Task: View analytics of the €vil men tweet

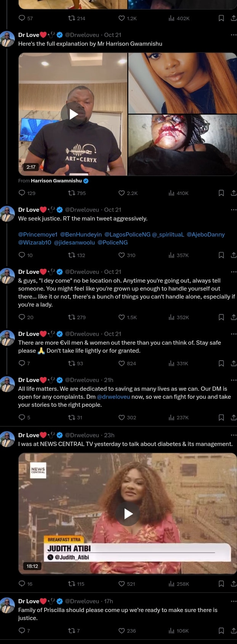Action: [171, 363]
